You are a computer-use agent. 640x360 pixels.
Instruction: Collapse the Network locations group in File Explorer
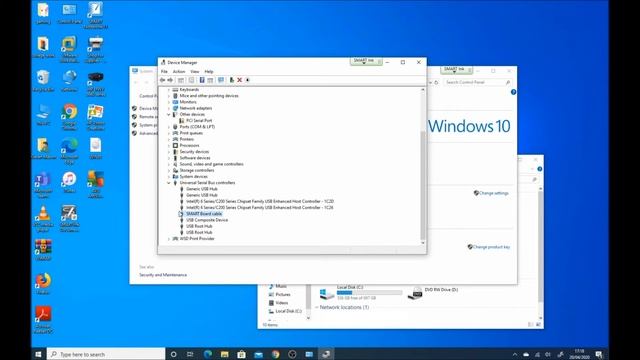point(317,307)
